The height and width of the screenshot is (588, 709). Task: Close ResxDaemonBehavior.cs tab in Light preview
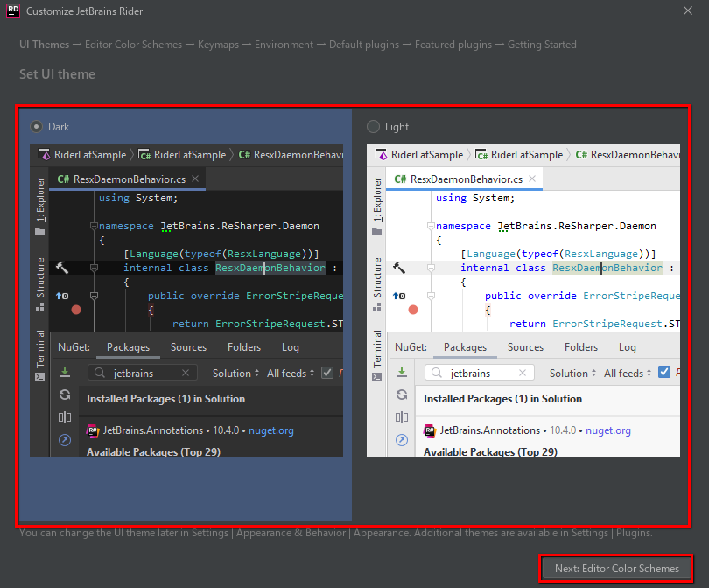pos(532,178)
